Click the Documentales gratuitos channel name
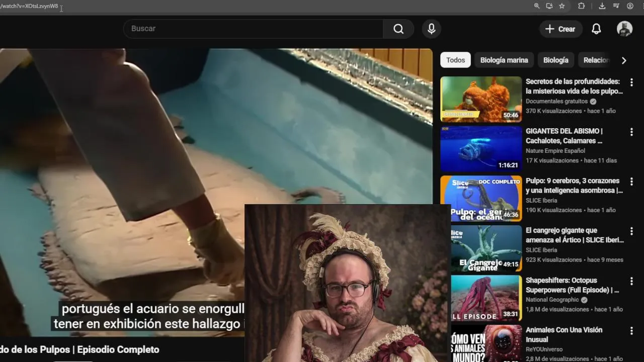Screen dimensions: 644x362 click(556, 101)
